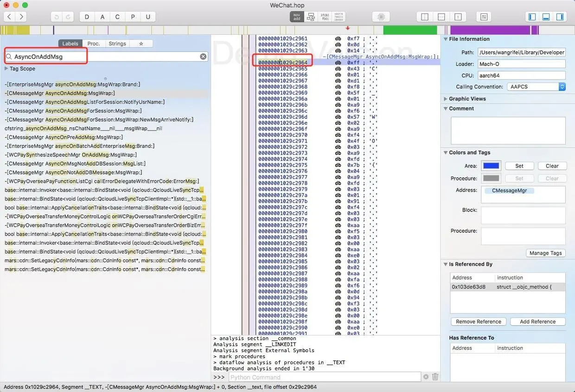Click the Loader Mach-O field
The height and width of the screenshot is (392, 575).
[x=522, y=64]
